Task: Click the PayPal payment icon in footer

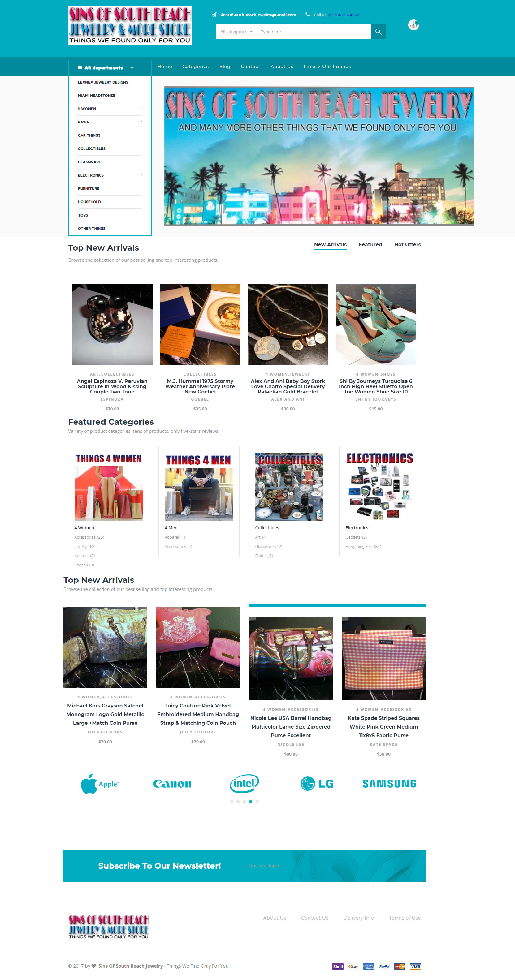Action: [384, 966]
